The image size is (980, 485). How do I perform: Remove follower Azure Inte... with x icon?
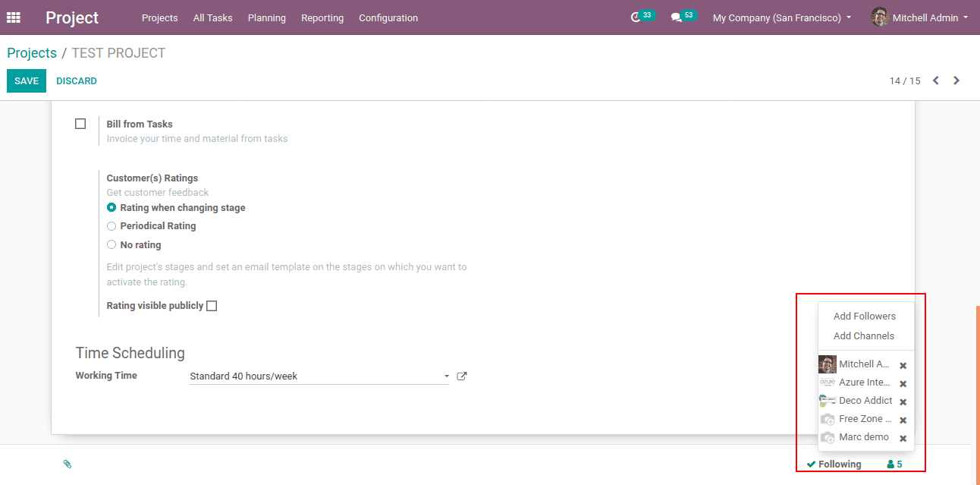click(x=903, y=383)
